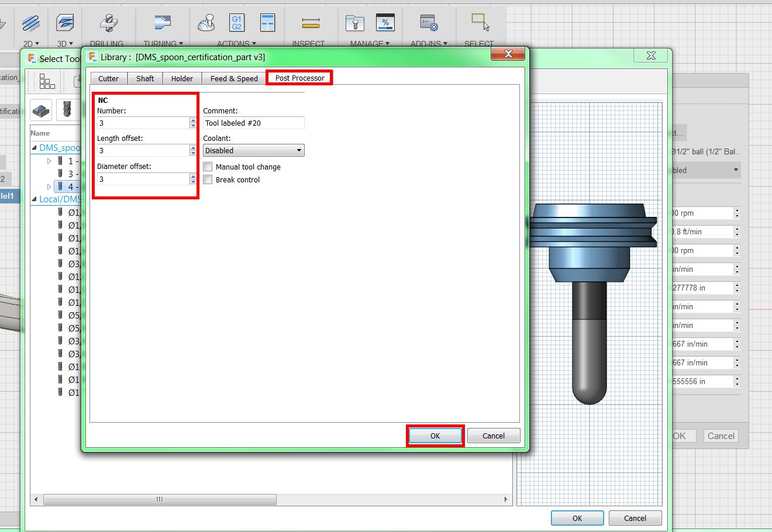Click the Inspect measure ruler icon
Screen dimensions: 772x532
(311, 23)
